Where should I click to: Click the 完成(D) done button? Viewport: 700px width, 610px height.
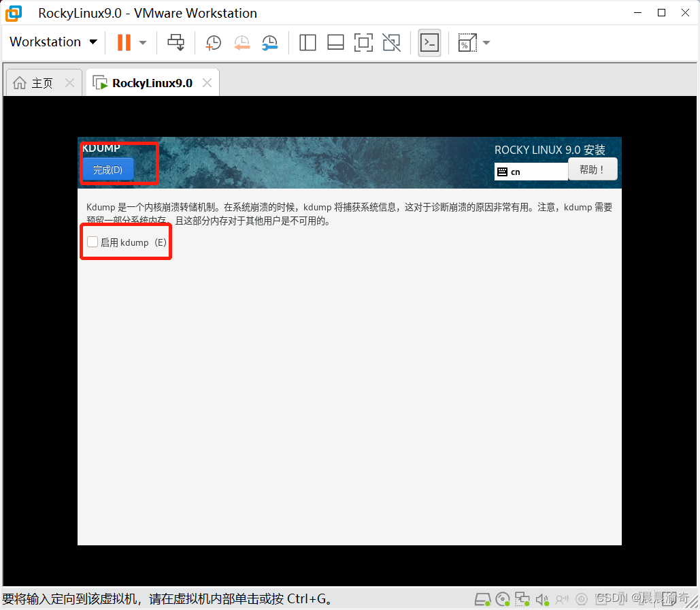107,170
